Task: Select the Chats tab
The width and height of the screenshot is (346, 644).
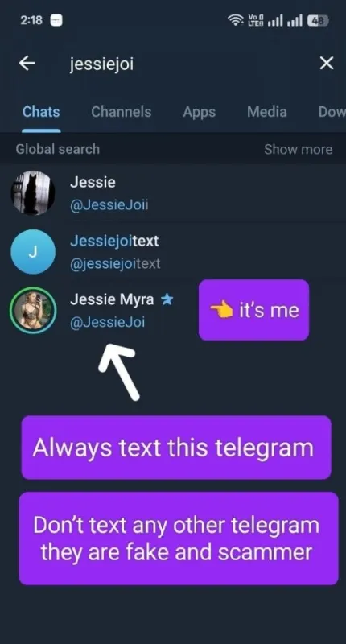Action: 41,112
